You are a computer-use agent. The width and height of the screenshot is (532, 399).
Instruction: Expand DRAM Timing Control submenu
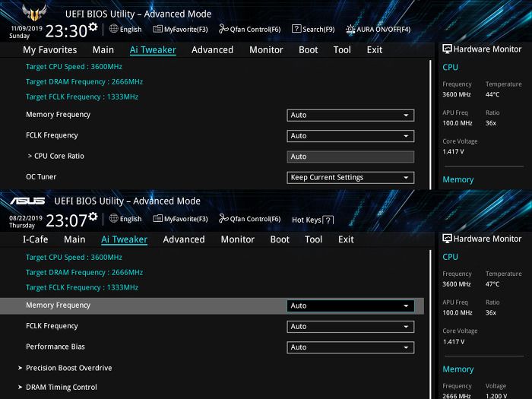(x=57, y=387)
